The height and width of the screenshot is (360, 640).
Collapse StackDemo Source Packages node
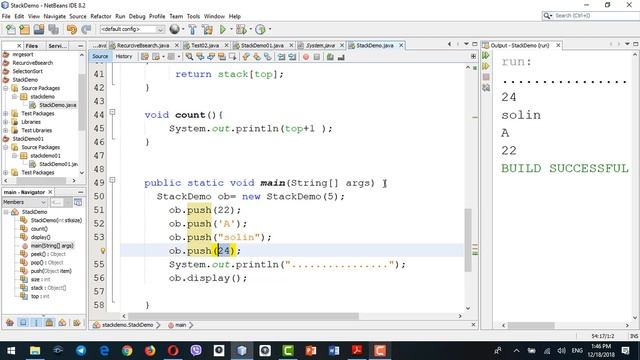click(6, 88)
